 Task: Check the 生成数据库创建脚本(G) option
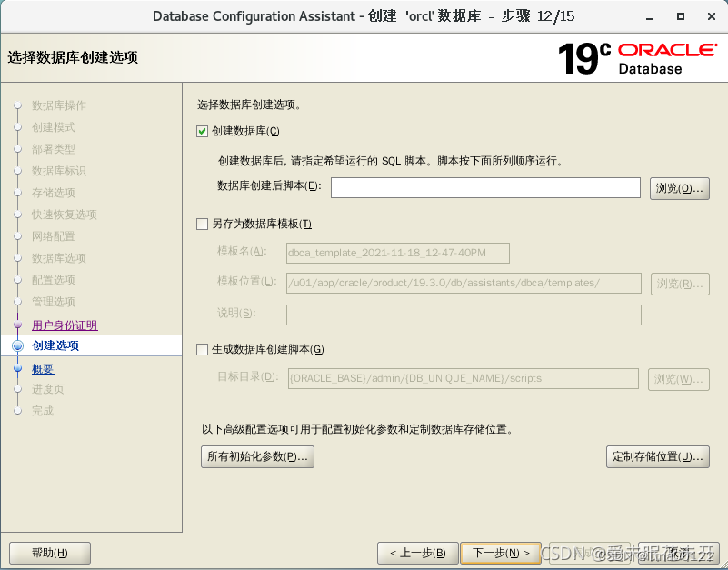(x=202, y=349)
